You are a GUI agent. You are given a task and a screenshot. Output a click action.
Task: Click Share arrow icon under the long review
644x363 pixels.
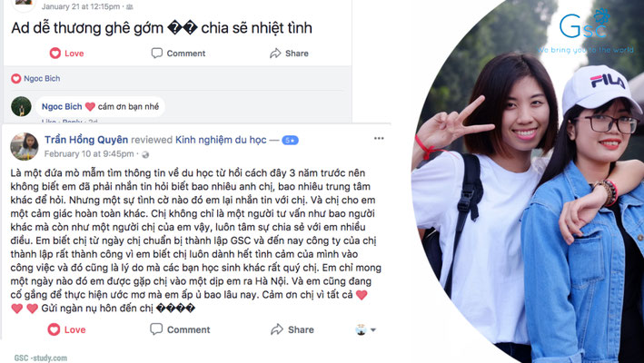coord(277,329)
